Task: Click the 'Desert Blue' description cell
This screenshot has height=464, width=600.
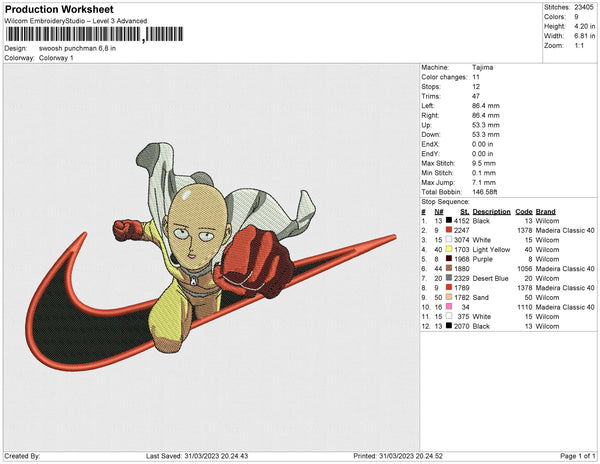Action: [491, 278]
